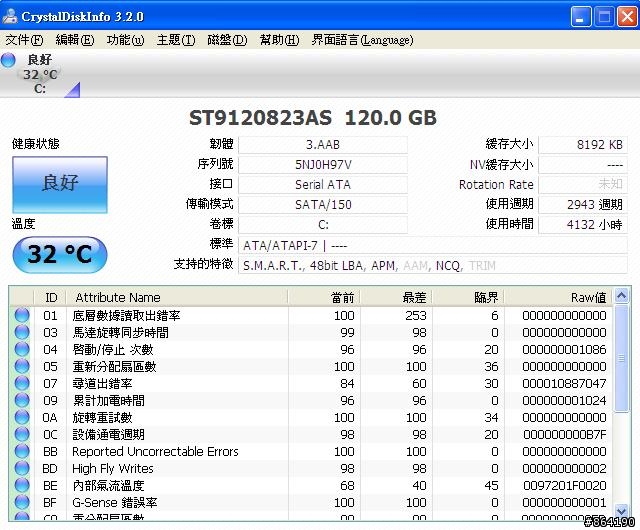Click status icon for attribute 0C row
The width and height of the screenshot is (640, 530).
(x=22, y=434)
